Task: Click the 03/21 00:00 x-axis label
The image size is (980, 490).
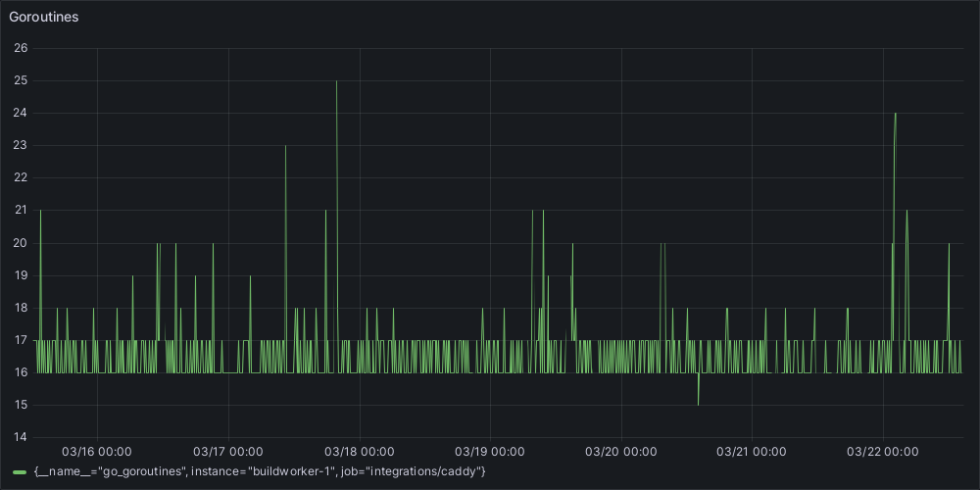Action: click(753, 452)
